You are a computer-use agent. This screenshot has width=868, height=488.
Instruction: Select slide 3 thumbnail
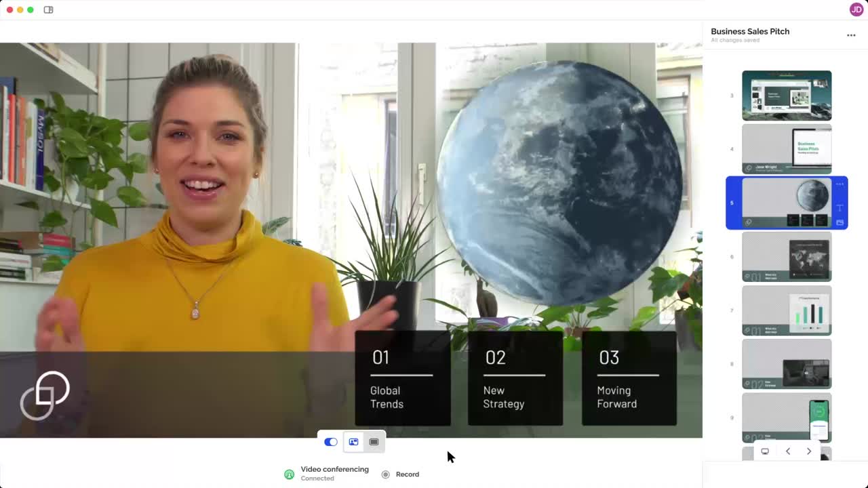pos(787,96)
